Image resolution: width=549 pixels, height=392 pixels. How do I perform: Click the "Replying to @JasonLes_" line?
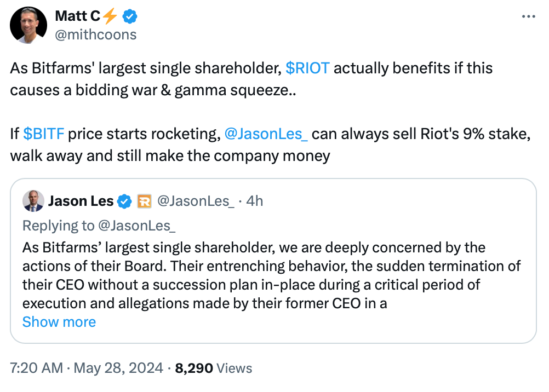pyautogui.click(x=99, y=226)
